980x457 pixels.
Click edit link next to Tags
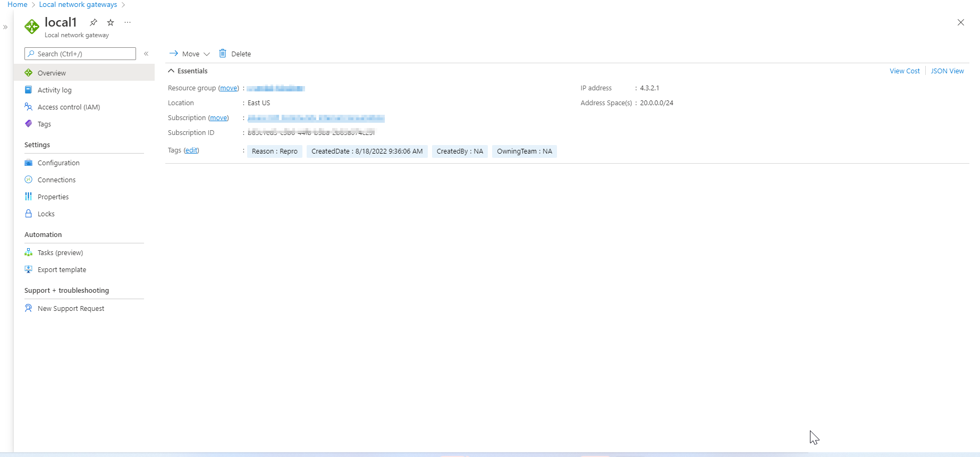point(191,150)
